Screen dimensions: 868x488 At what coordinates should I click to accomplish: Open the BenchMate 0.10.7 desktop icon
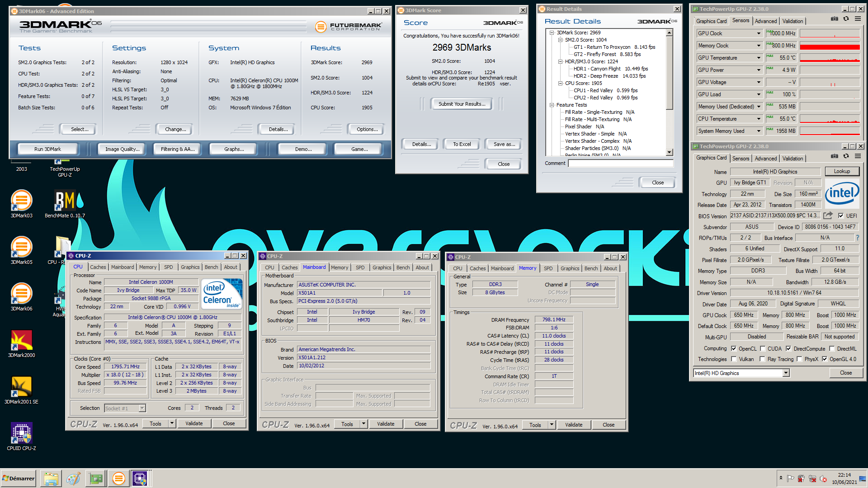click(x=65, y=204)
